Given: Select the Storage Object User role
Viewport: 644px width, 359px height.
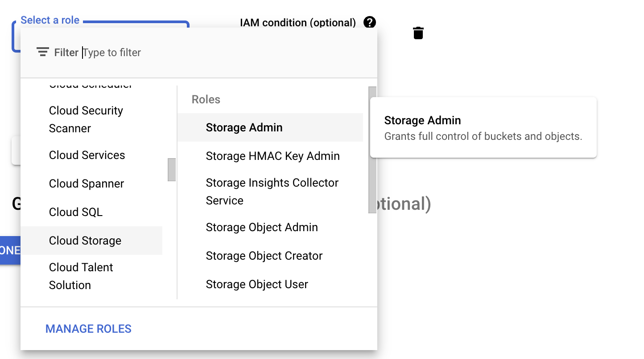Looking at the screenshot, I should click(x=257, y=284).
